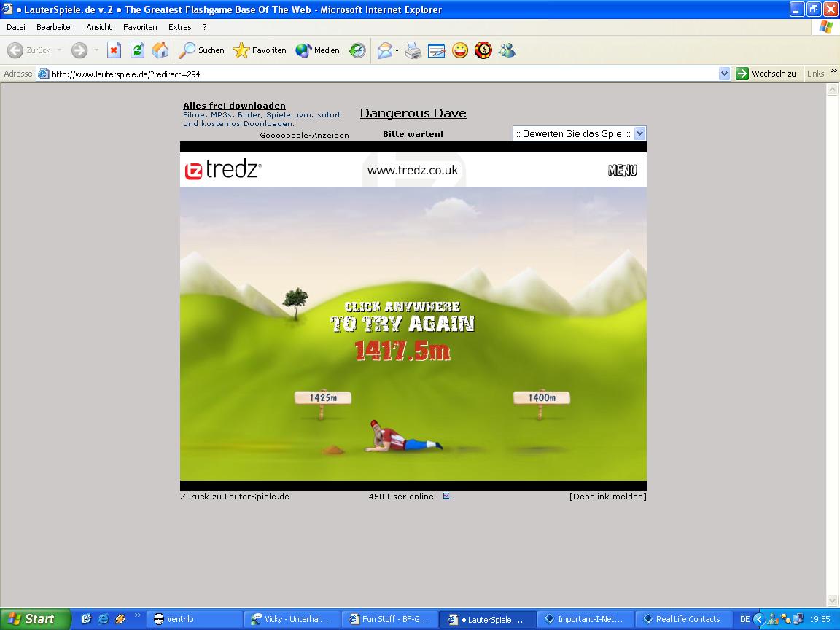Image resolution: width=840 pixels, height=630 pixels.
Task: Open the mail envelope toolbar icon
Action: click(385, 50)
